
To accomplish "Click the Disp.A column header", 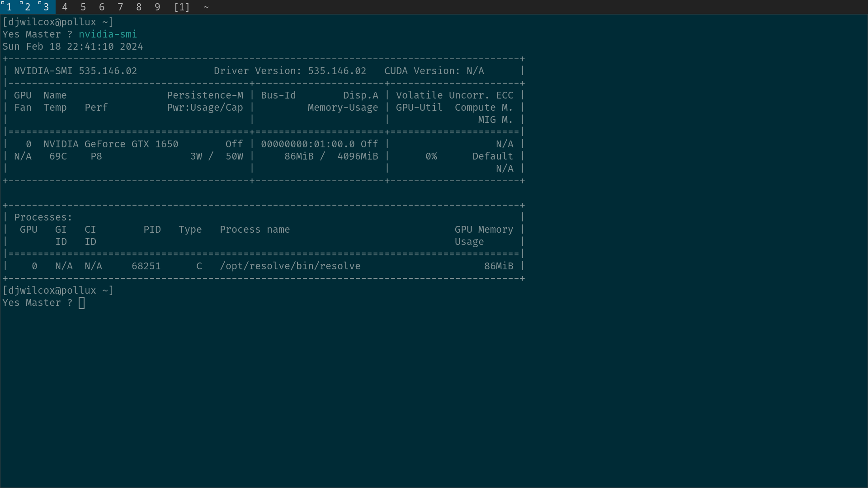I will [x=360, y=95].
